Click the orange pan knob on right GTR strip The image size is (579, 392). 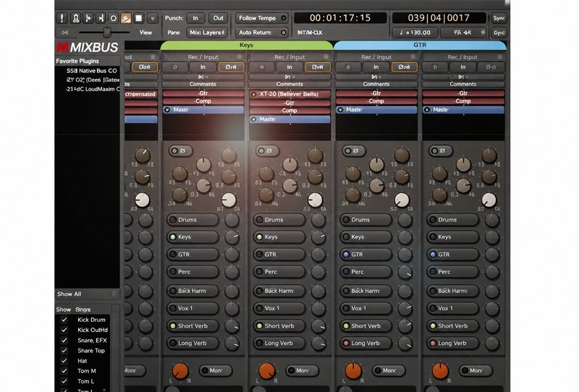point(440,370)
